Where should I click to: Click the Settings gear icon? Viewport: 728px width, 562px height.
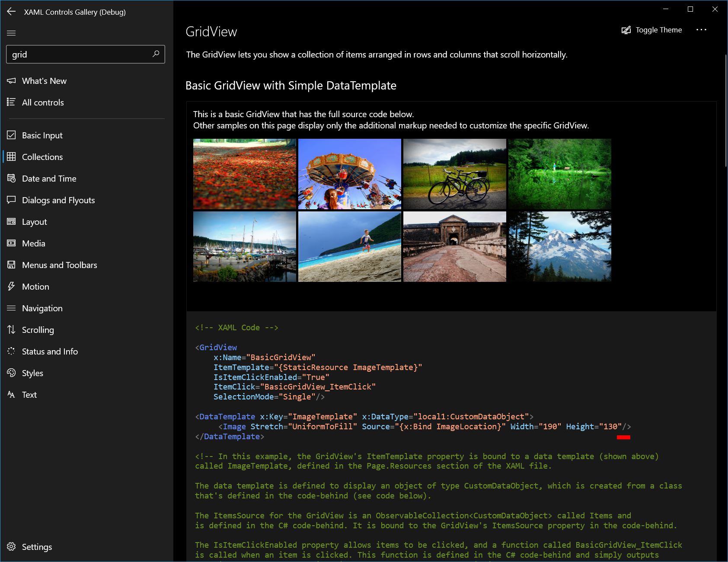click(12, 546)
